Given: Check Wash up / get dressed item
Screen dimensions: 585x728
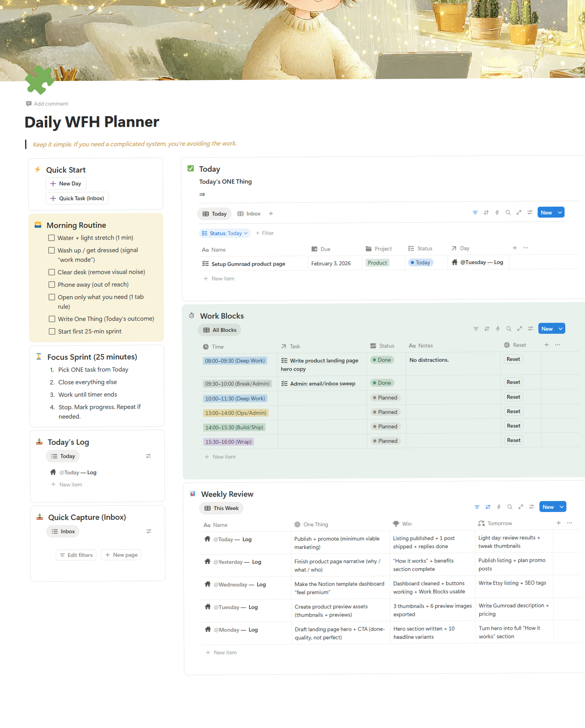Looking at the screenshot, I should [x=51, y=250].
